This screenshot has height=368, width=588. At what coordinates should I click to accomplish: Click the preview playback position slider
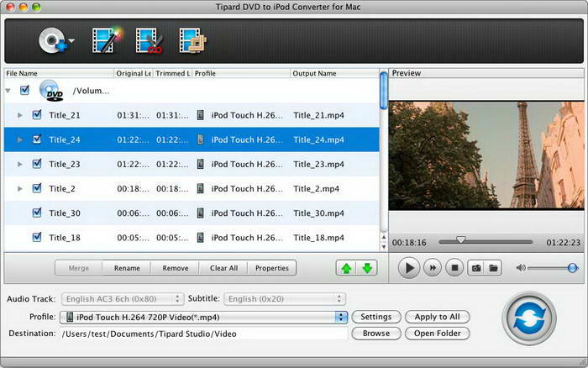coord(461,239)
